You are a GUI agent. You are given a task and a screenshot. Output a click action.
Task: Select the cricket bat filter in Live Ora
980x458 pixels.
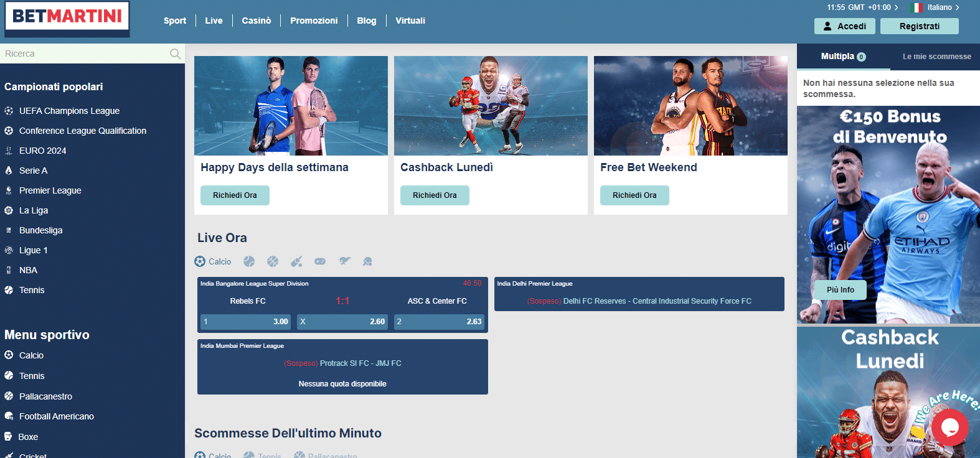point(296,261)
